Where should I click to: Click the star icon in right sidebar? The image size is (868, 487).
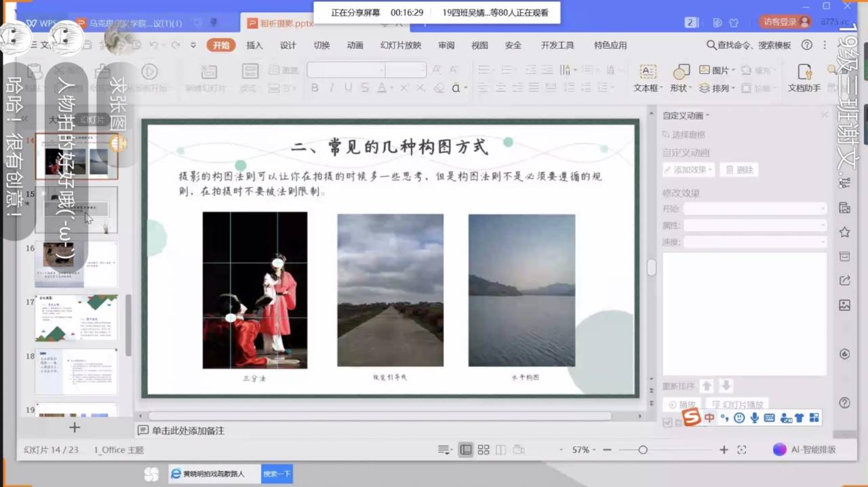tap(844, 232)
